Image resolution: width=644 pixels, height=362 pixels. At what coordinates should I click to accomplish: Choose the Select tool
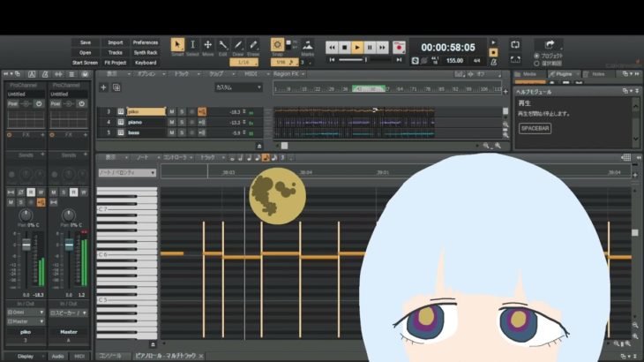192,45
